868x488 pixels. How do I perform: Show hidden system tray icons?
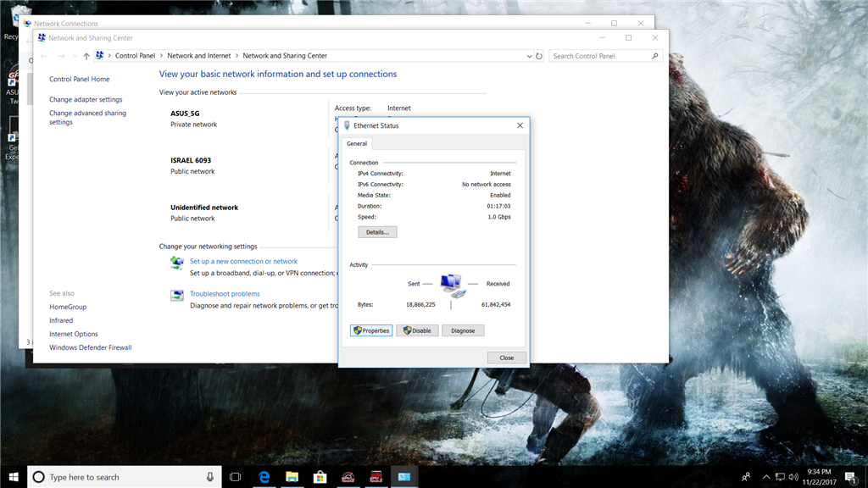tap(766, 477)
